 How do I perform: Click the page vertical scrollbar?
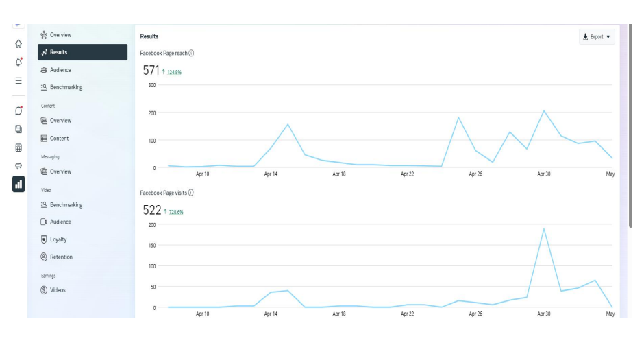[x=630, y=126]
